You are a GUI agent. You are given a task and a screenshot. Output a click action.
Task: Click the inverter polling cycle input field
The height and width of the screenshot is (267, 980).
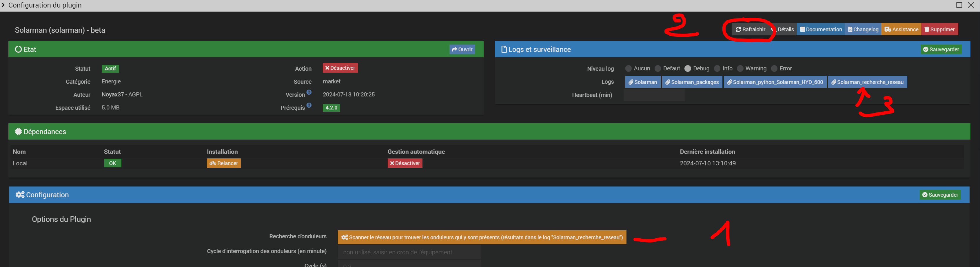(x=409, y=252)
